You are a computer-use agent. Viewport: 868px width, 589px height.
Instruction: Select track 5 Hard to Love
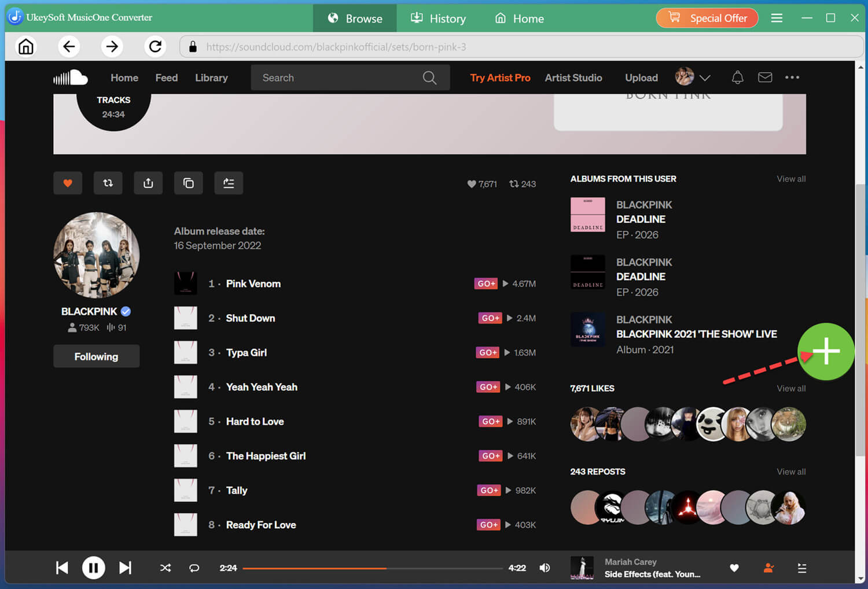coord(255,421)
